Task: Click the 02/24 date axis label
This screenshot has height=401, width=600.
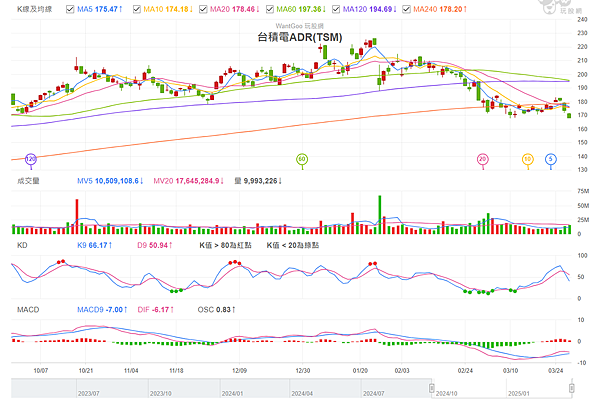Action: (x=465, y=371)
